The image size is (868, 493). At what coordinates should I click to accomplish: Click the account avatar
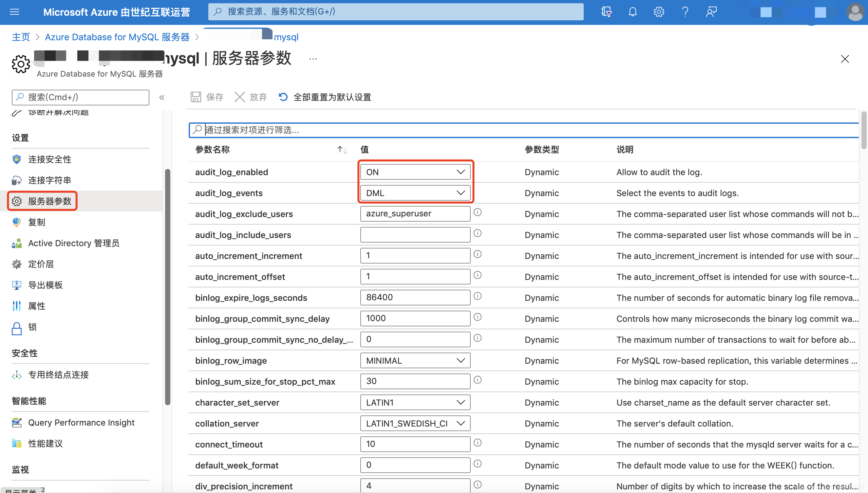click(x=855, y=12)
